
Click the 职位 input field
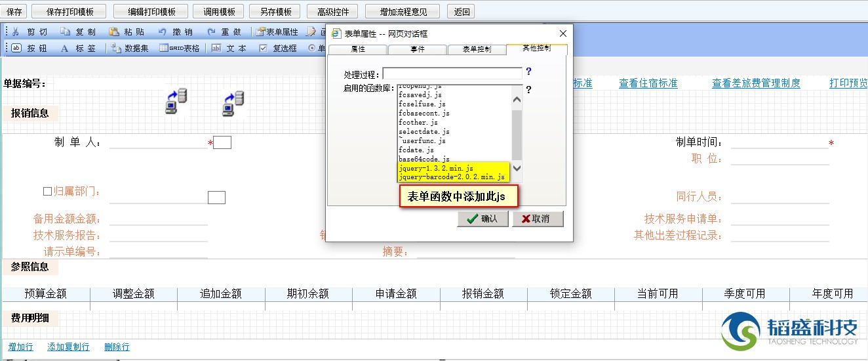779,159
